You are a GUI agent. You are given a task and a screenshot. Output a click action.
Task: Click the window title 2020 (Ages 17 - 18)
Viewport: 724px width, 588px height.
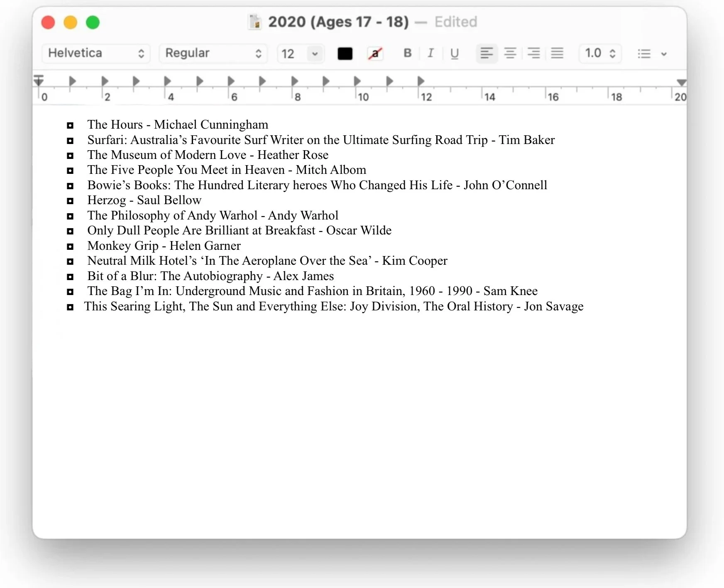point(338,22)
